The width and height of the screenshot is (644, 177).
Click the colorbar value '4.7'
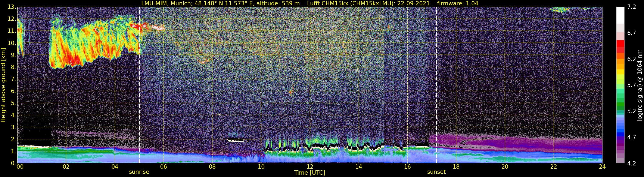pyautogui.click(x=632, y=137)
